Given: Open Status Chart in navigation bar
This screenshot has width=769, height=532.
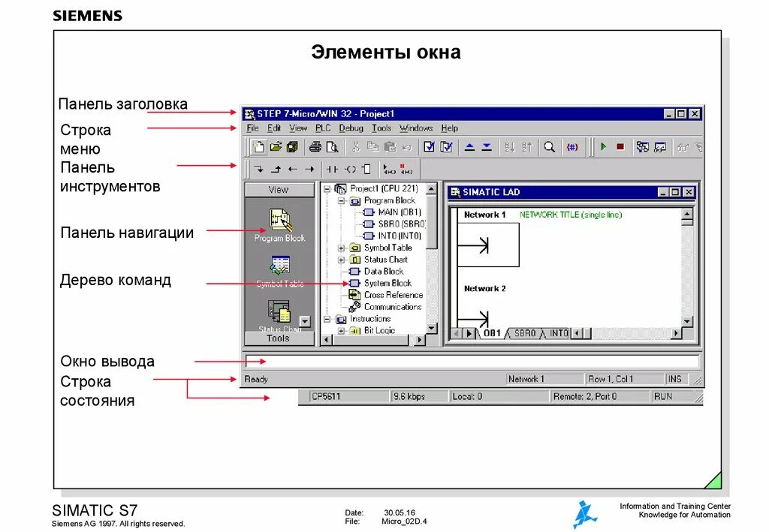Looking at the screenshot, I should pos(279,315).
